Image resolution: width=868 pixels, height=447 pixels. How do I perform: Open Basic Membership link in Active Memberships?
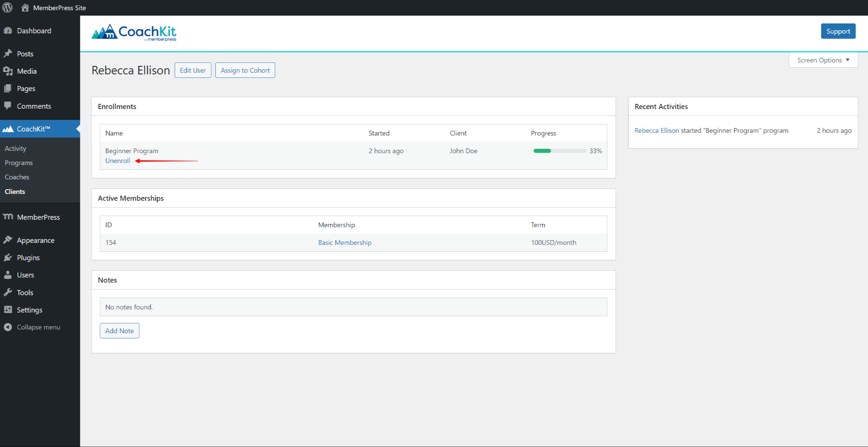click(x=344, y=242)
